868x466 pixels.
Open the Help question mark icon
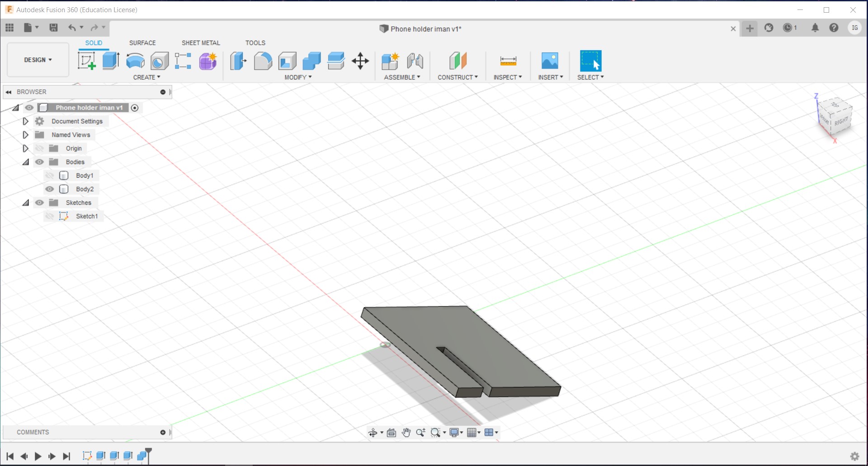(834, 28)
